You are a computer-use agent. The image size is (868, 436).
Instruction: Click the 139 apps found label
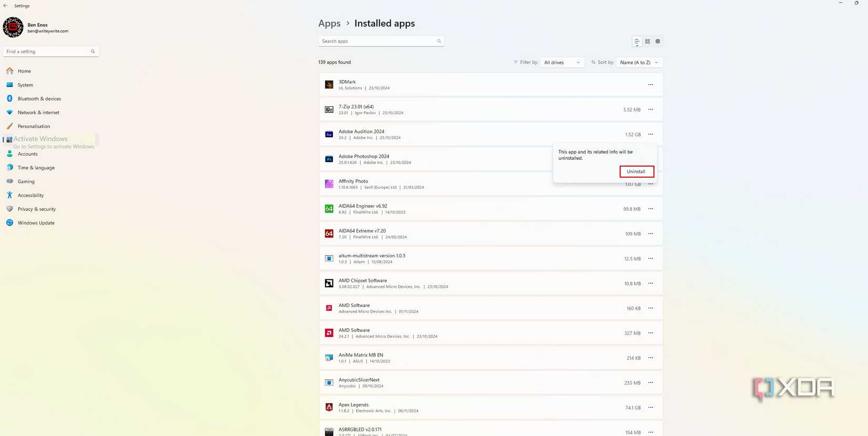(x=335, y=62)
